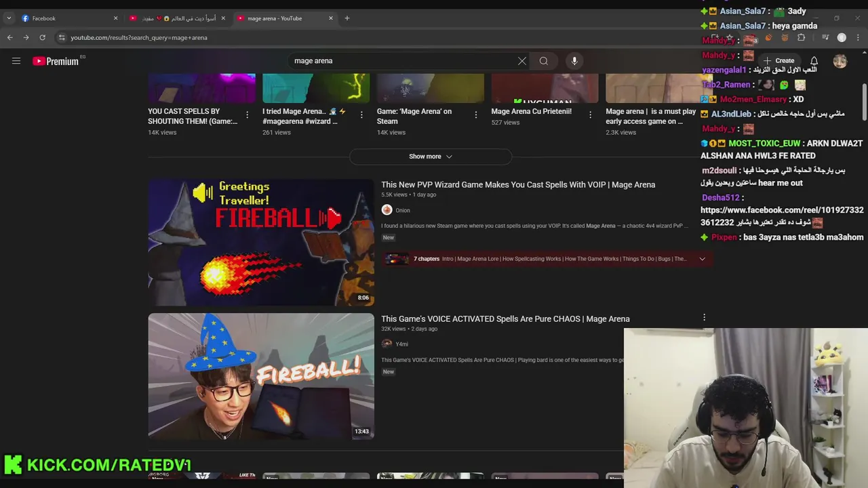Image resolution: width=868 pixels, height=488 pixels.
Task: Play the Greetings Traveller Fireball thumbnail video
Action: (261, 242)
